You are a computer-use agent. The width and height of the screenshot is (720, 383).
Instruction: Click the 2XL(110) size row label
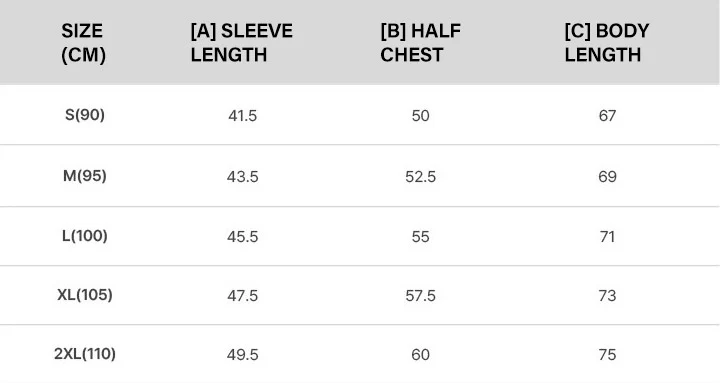[x=85, y=354]
